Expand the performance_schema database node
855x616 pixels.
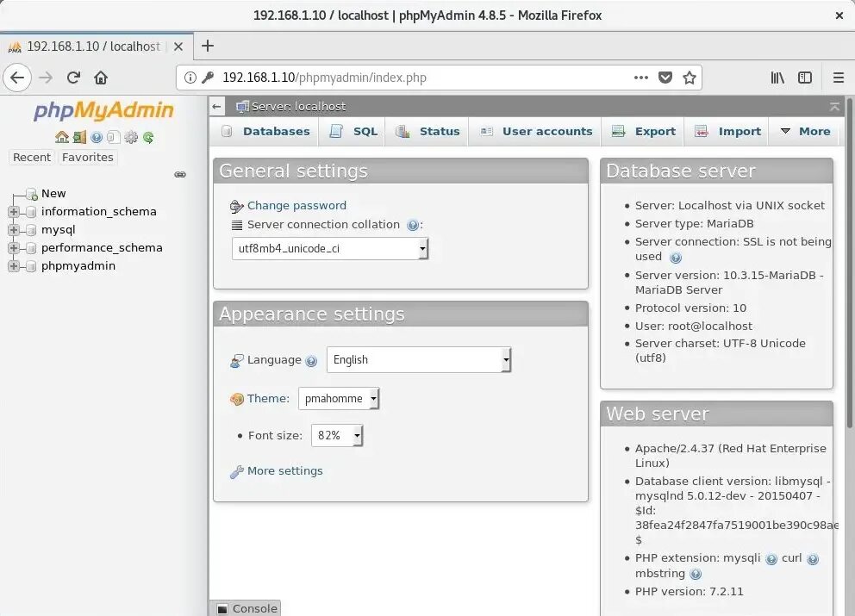coord(14,248)
